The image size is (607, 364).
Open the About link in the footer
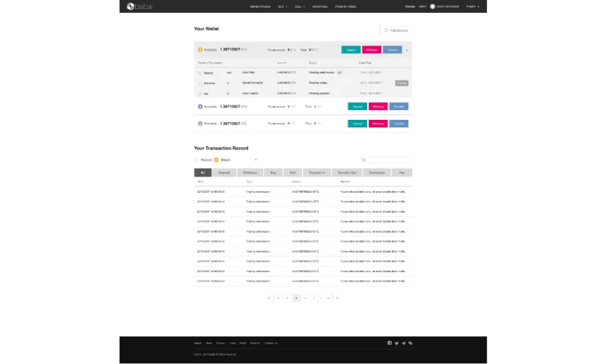tap(197, 343)
